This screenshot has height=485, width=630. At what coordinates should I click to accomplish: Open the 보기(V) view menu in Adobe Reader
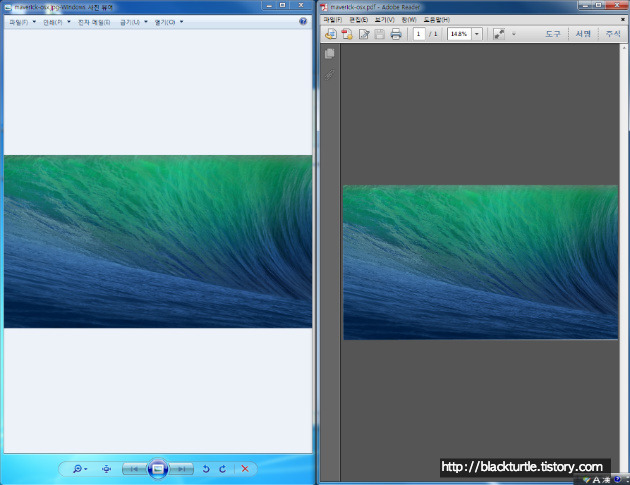pyautogui.click(x=385, y=20)
